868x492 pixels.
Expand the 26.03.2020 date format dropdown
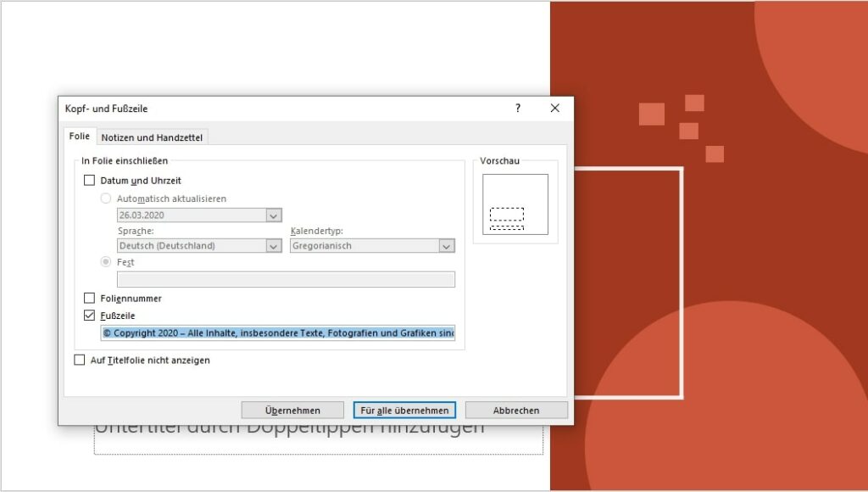pos(273,215)
